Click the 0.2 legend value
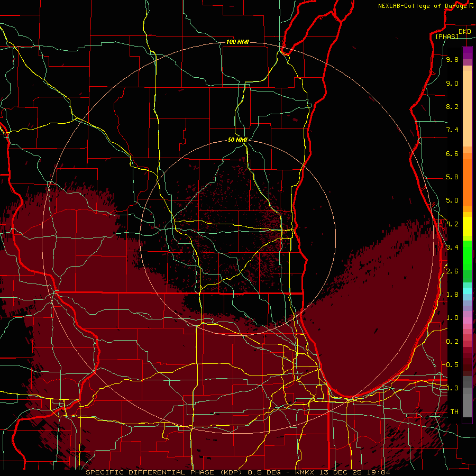Viewport: 476px width, 476px height. pyautogui.click(x=452, y=341)
